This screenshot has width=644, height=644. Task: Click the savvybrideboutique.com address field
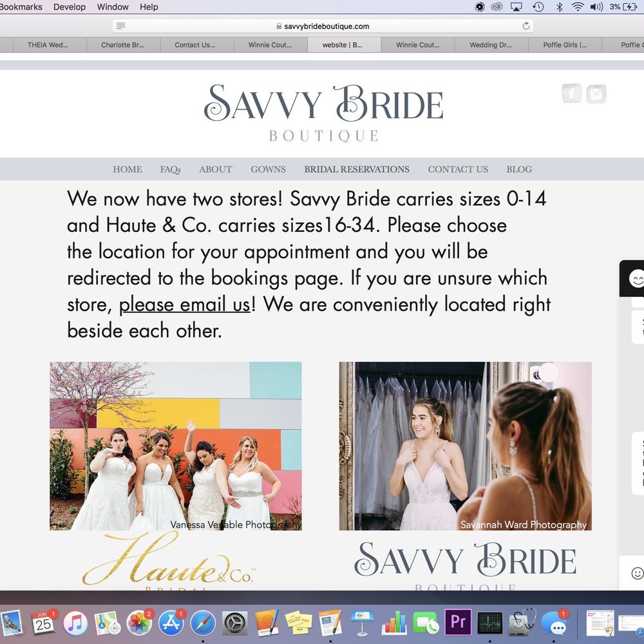(323, 26)
